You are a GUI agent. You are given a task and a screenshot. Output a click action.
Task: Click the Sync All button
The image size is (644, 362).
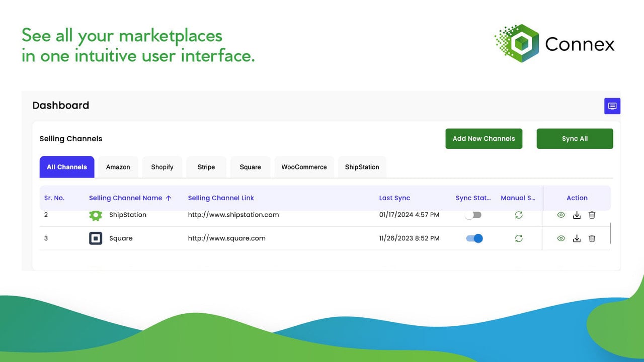tap(575, 139)
